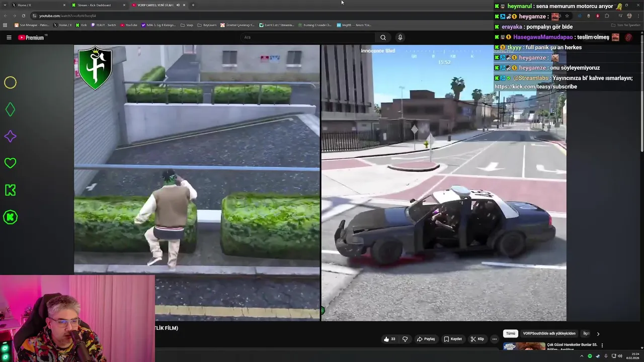Go back one page
Viewport: 644px width, 362px height.
[6, 16]
